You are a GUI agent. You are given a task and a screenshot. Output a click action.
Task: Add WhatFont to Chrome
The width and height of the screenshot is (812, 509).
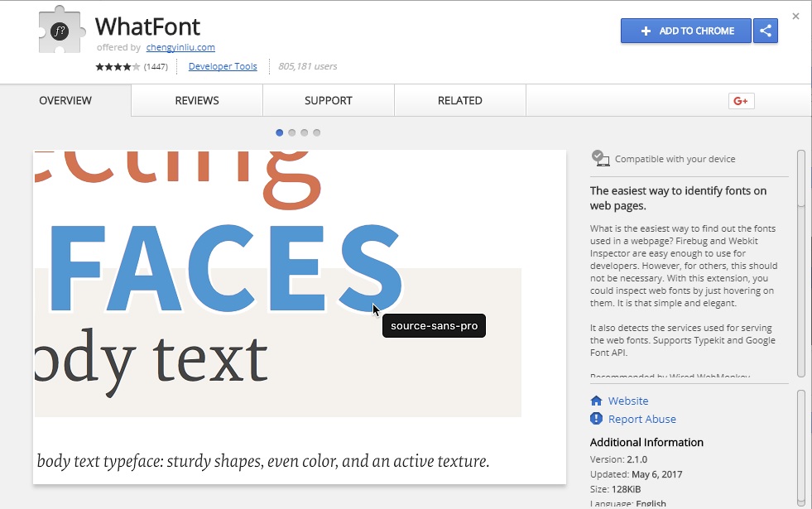(685, 31)
